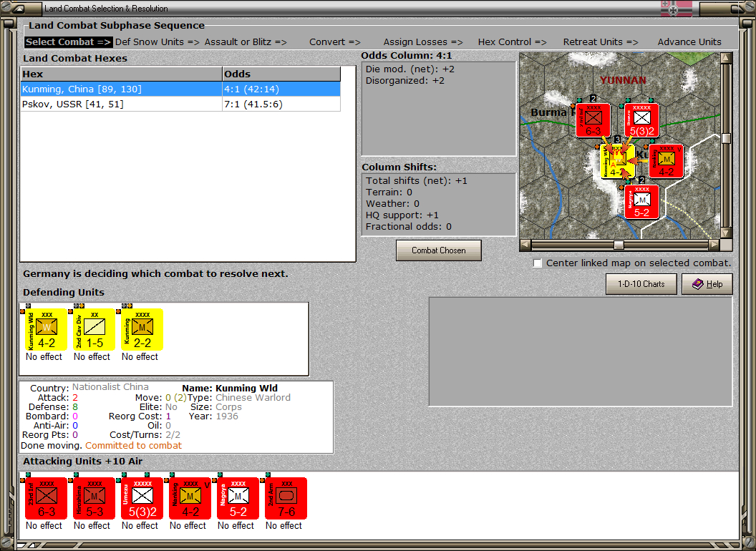Click the HQ support: +1 line

(402, 215)
